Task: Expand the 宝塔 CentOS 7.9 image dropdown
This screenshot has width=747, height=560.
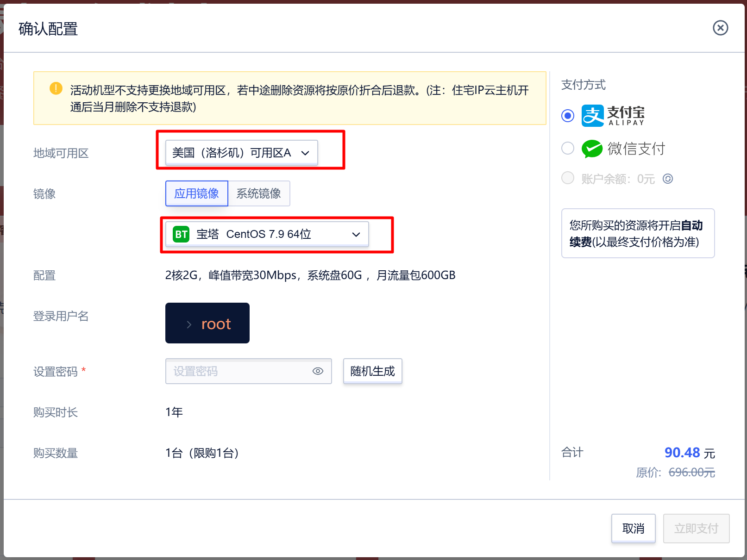Action: (267, 234)
